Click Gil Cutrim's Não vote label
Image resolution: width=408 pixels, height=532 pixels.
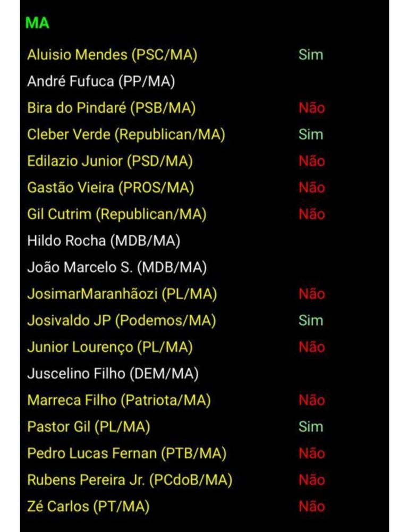(x=311, y=214)
